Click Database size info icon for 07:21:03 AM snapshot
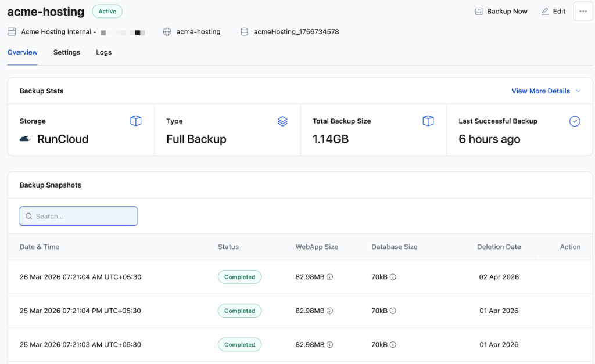Viewport: 595px width, 364px height. 393,345
